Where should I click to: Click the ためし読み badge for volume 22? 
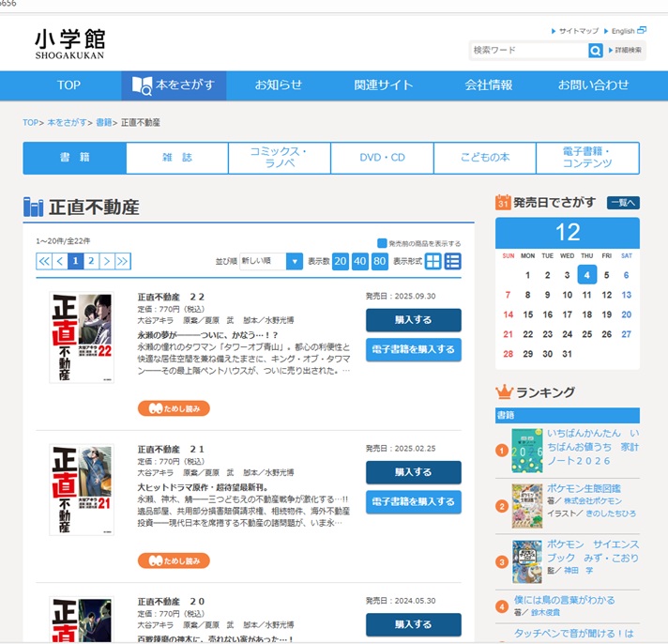(x=174, y=408)
